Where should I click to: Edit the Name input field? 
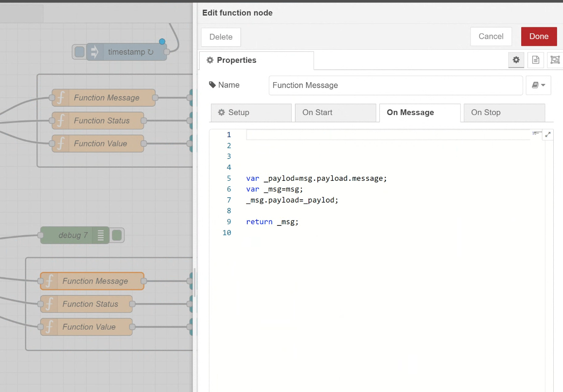pyautogui.click(x=396, y=85)
